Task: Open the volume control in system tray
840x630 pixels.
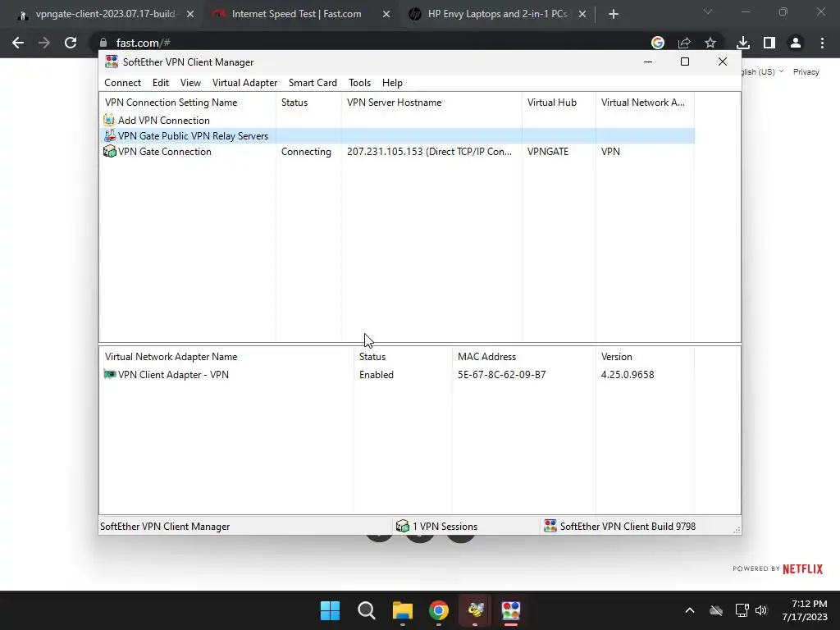Action: (x=761, y=610)
